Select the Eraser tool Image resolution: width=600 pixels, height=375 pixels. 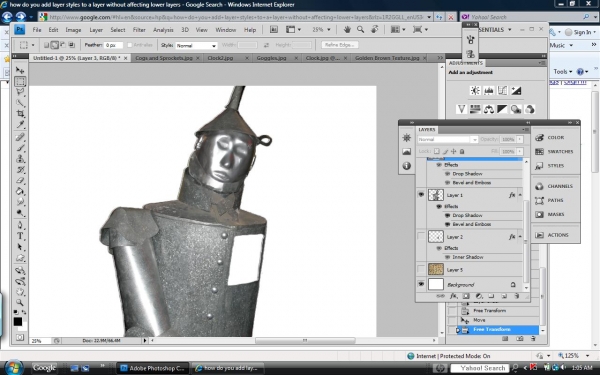tap(20, 180)
